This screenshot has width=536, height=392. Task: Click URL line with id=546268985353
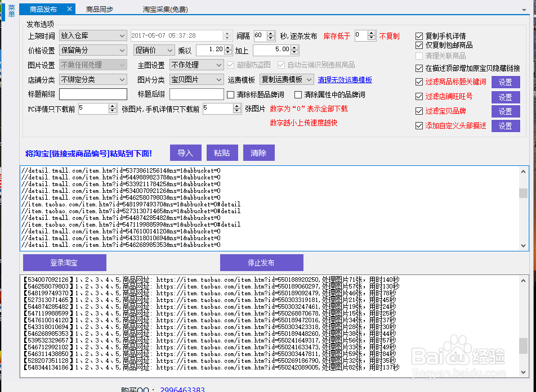pyautogui.click(x=120, y=245)
